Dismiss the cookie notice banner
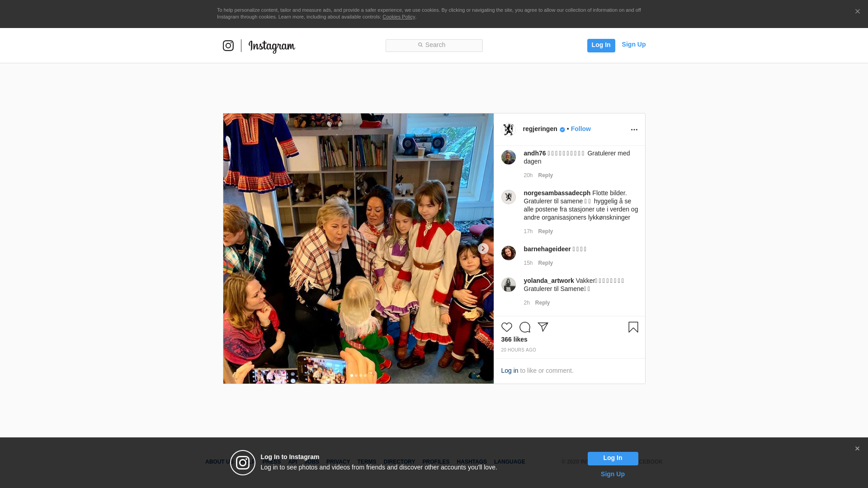This screenshot has height=488, width=868. [857, 12]
